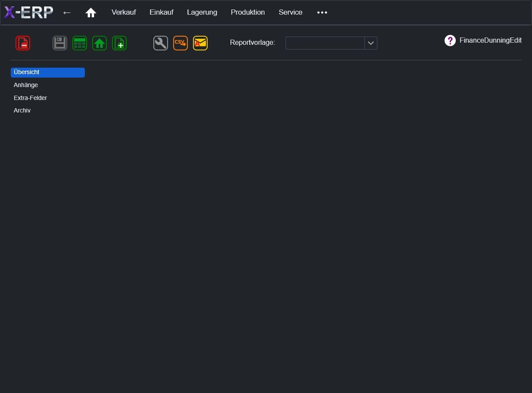Image resolution: width=532 pixels, height=393 pixels.
Task: Open the three-dots more menu
Action: (322, 12)
